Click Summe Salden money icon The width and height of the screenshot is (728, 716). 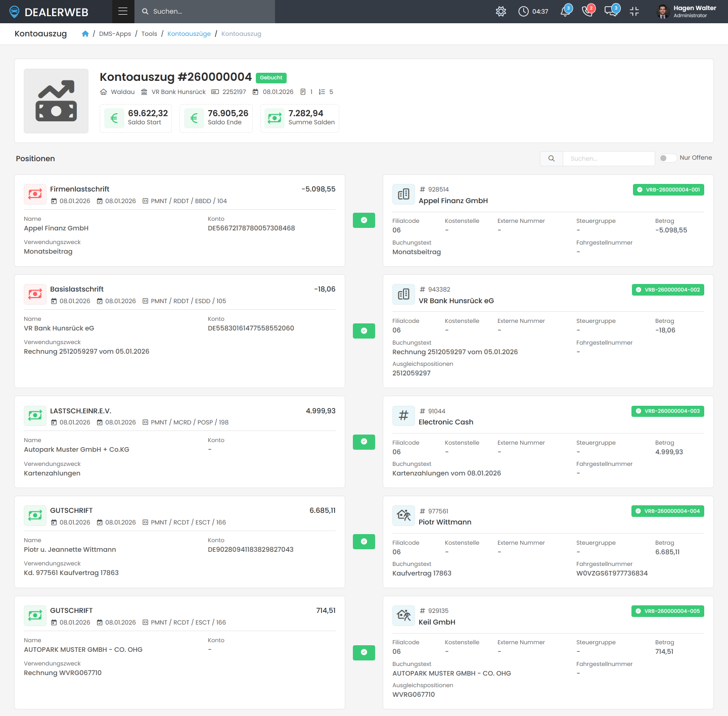point(275,118)
